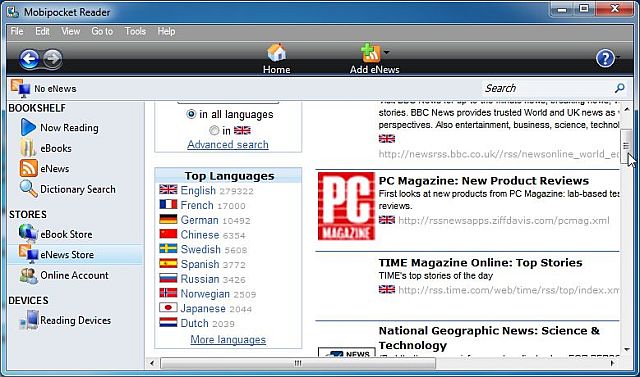This screenshot has width=640, height=377.
Task: Open TIME Magazine Online: Top Stories
Action: [x=480, y=262]
